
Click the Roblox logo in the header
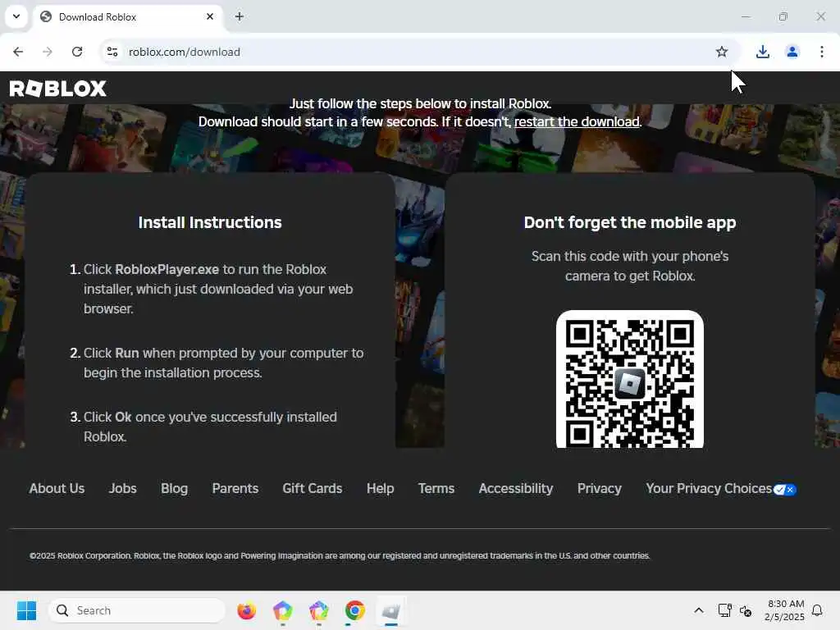58,89
